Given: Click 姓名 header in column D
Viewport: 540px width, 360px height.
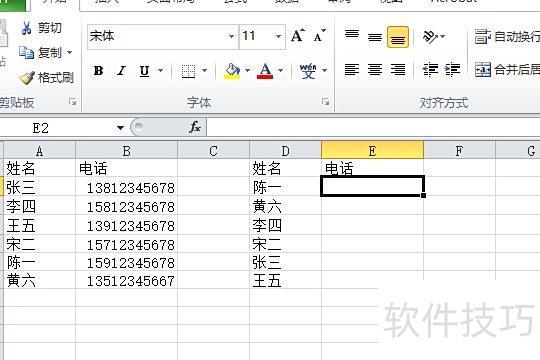Looking at the screenshot, I should (x=267, y=169).
